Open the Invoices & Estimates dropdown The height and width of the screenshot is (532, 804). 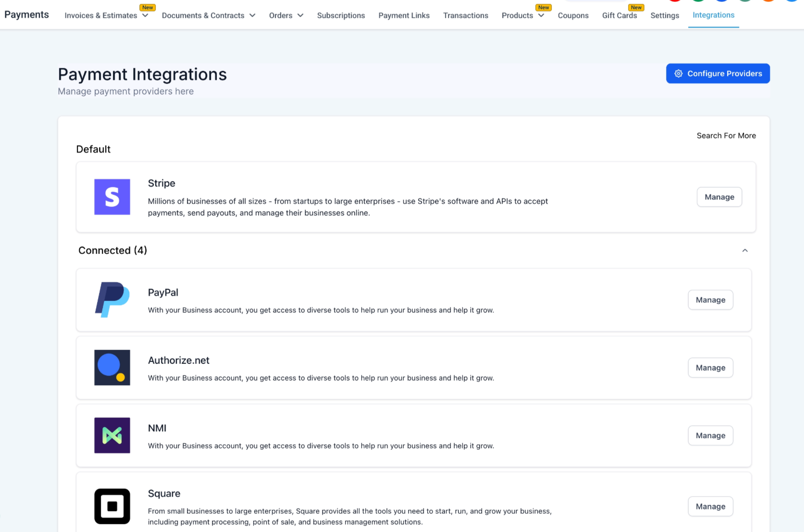point(107,15)
